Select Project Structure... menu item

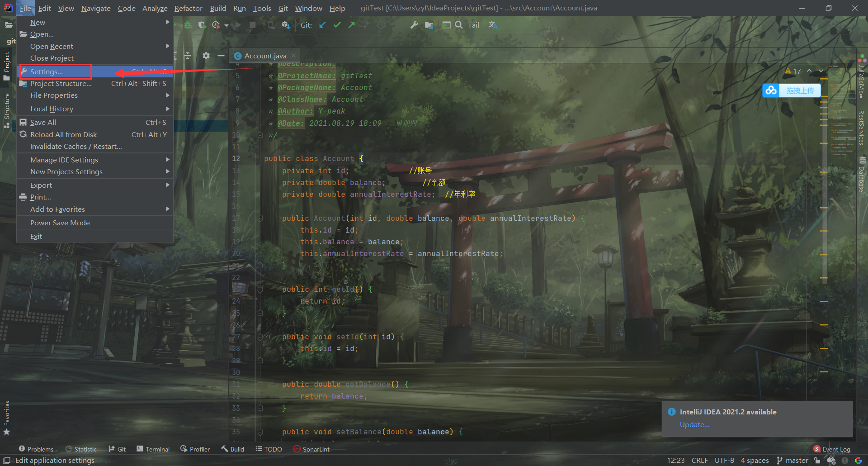pos(95,83)
